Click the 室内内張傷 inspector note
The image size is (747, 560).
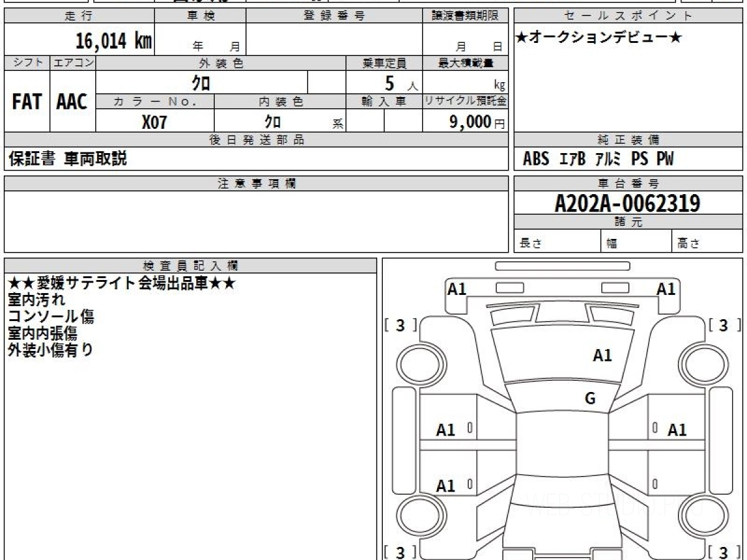coord(42,334)
